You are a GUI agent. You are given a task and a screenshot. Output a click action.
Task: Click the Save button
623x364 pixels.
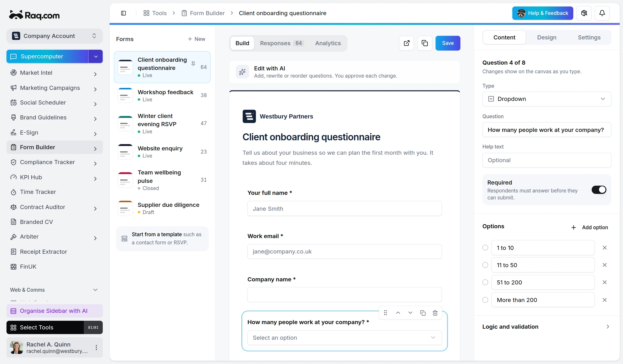[x=448, y=43]
